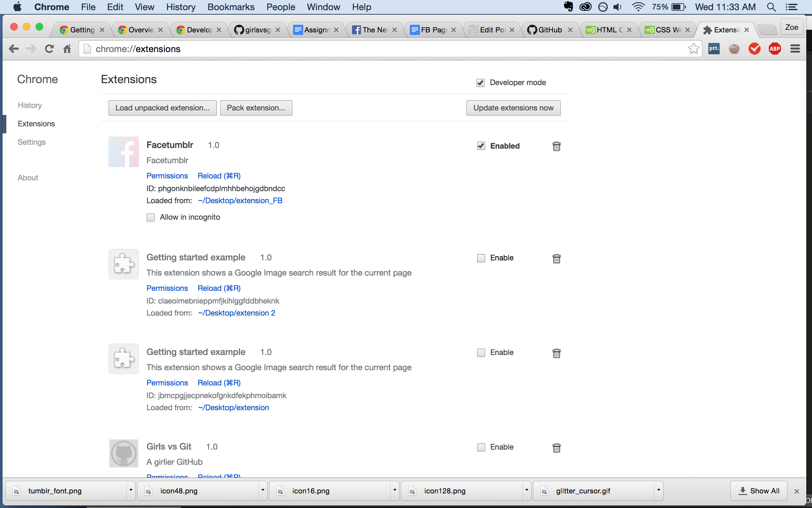Click the browser forward arrow
Image resolution: width=812 pixels, height=508 pixels.
(x=31, y=49)
